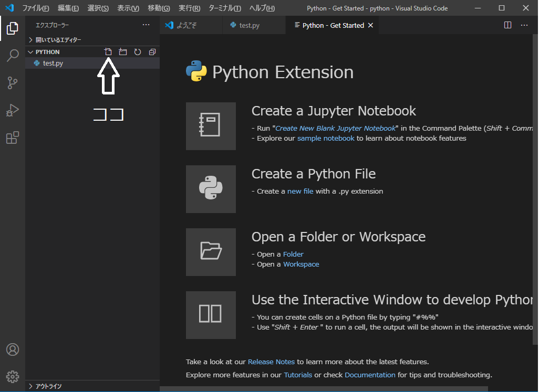Image resolution: width=539 pixels, height=392 pixels.
Task: Click the Jupyter Notebook tile icon
Action: (x=211, y=126)
